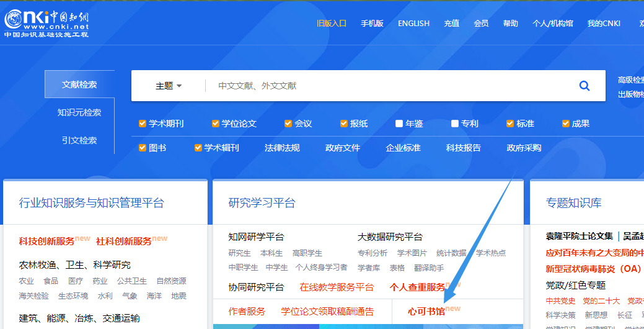Click the 农业 industry link

pos(26,281)
